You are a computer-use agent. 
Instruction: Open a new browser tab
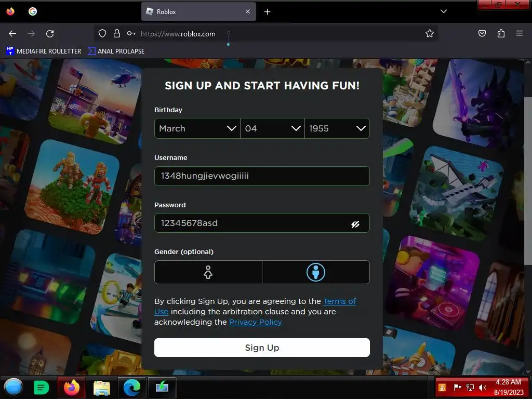268,12
